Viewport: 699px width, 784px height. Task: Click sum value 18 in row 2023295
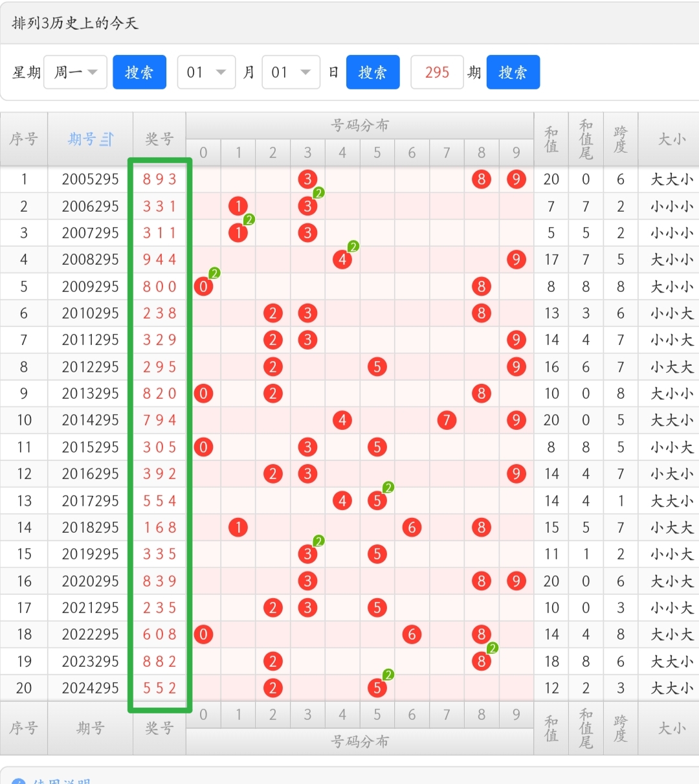point(551,661)
